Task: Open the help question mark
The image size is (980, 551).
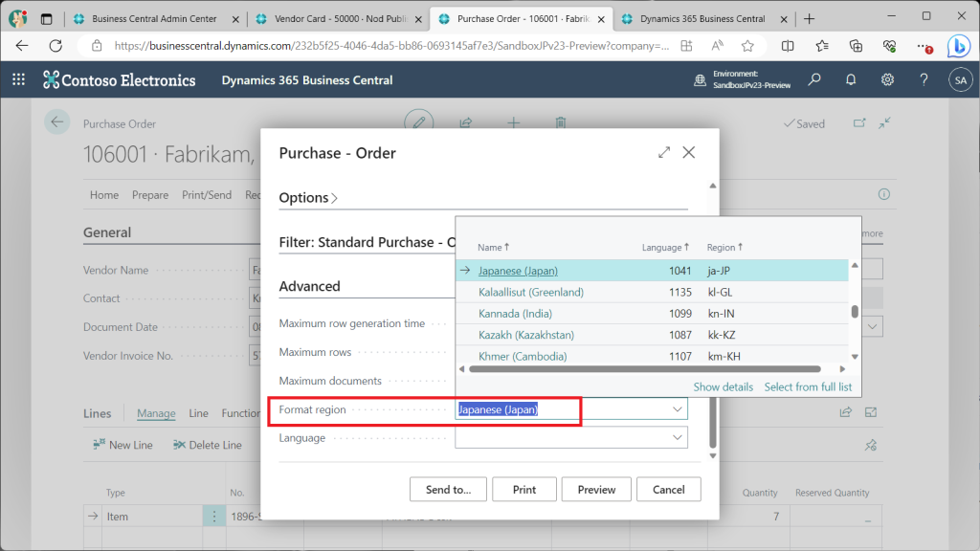Action: click(924, 79)
